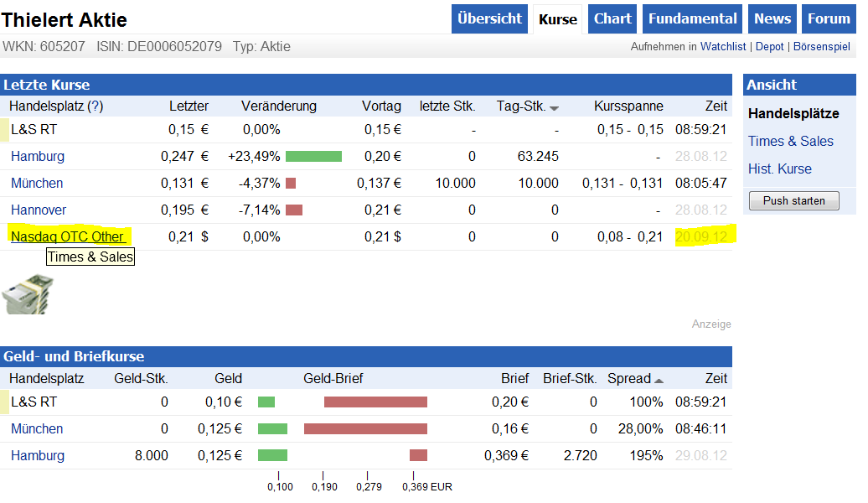Viewport: 868px width, 503px height.
Task: Click München's red -4,37% change bar
Action: coord(291,183)
